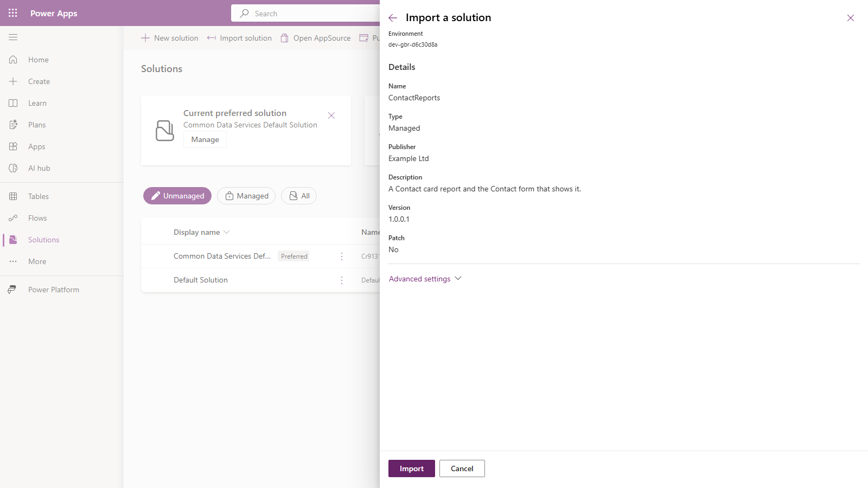Viewport: 868px width, 488px height.
Task: Close the Import a solution panel
Action: tap(851, 18)
